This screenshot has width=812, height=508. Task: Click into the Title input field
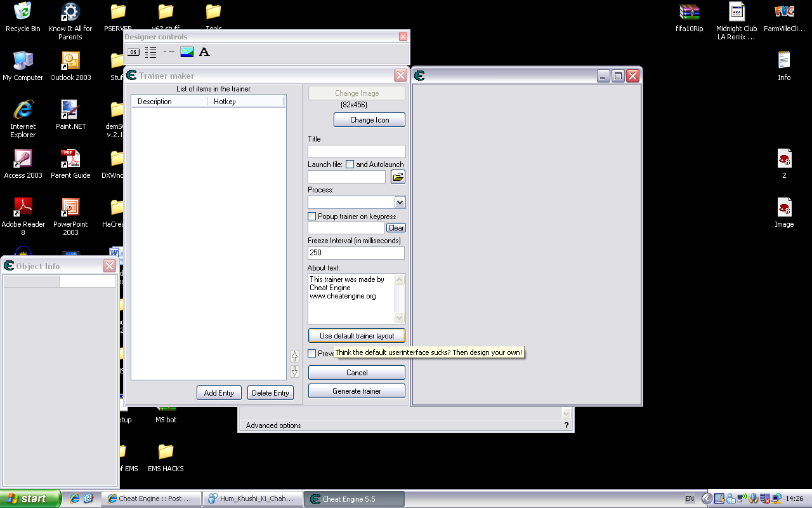pyautogui.click(x=357, y=151)
